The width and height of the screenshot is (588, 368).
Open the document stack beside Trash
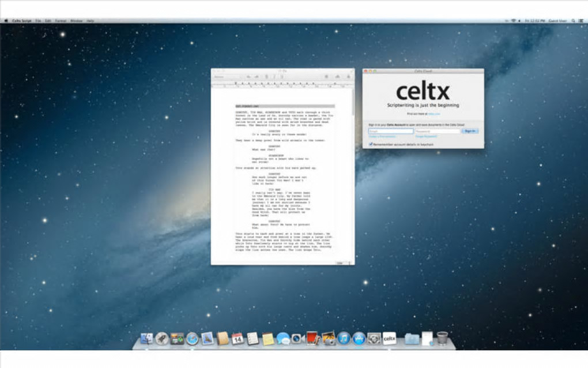427,339
